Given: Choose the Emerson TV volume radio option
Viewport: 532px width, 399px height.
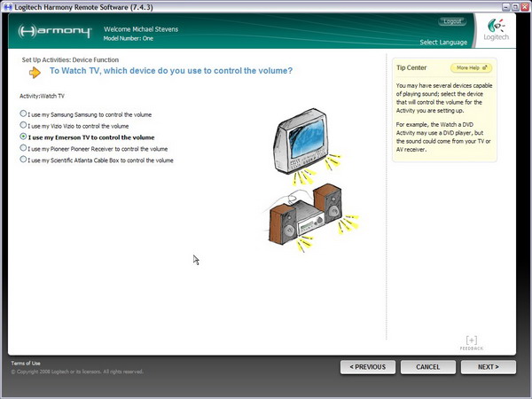Looking at the screenshot, I should click(x=23, y=137).
